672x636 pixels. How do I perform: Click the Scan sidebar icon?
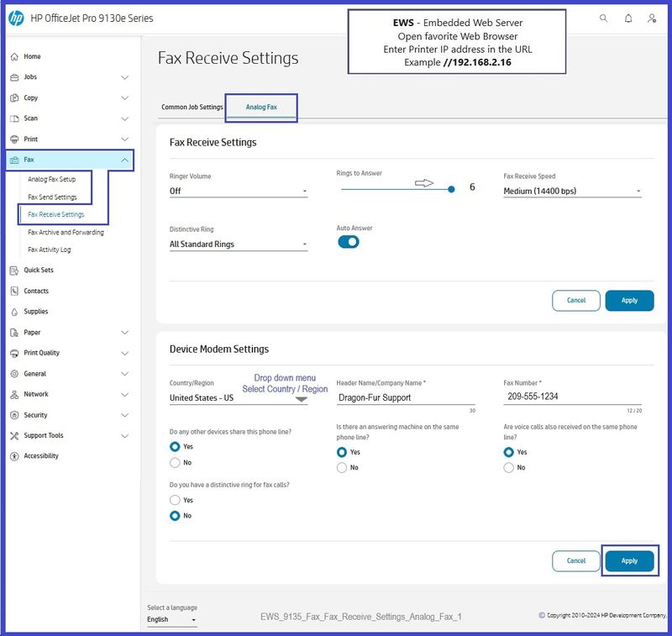14,118
